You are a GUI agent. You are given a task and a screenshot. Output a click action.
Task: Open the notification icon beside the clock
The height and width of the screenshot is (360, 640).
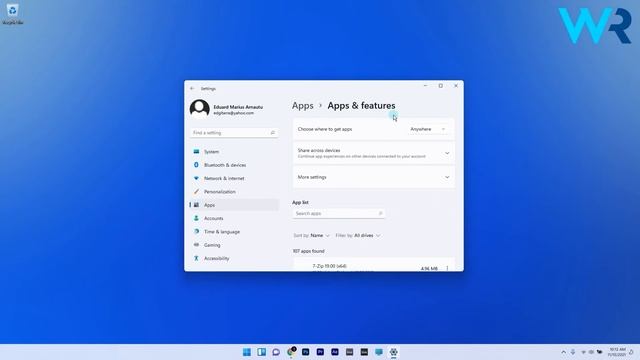(631, 352)
